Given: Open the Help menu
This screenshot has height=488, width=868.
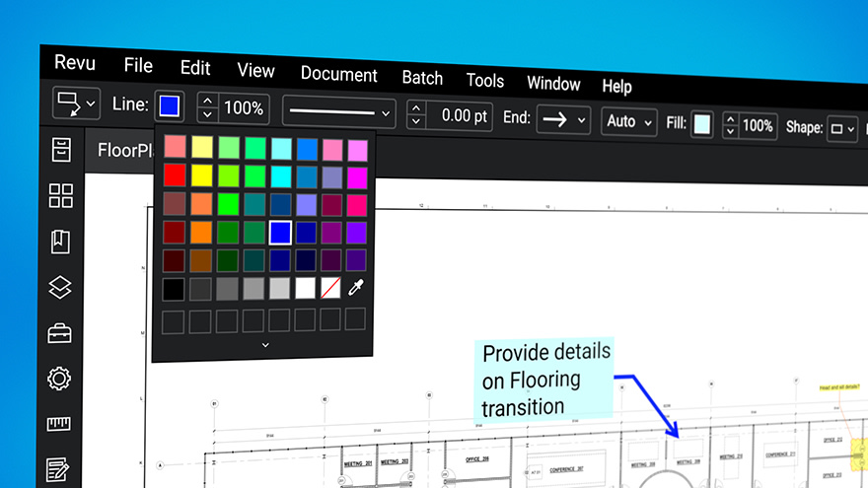Looking at the screenshot, I should (616, 87).
